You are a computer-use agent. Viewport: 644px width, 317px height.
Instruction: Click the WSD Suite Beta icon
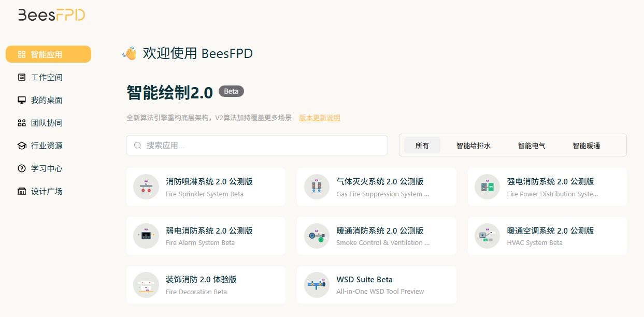point(317,285)
